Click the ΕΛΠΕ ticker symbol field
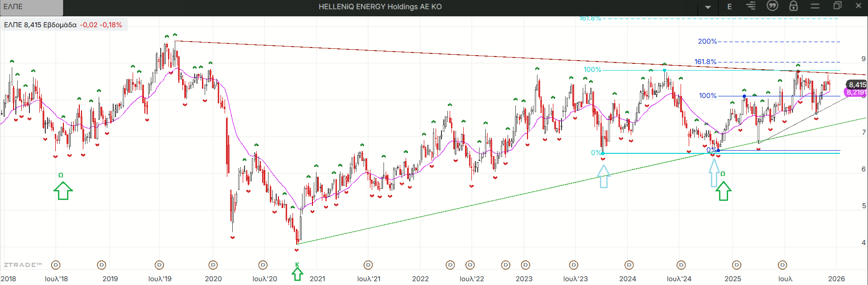 pos(32,7)
